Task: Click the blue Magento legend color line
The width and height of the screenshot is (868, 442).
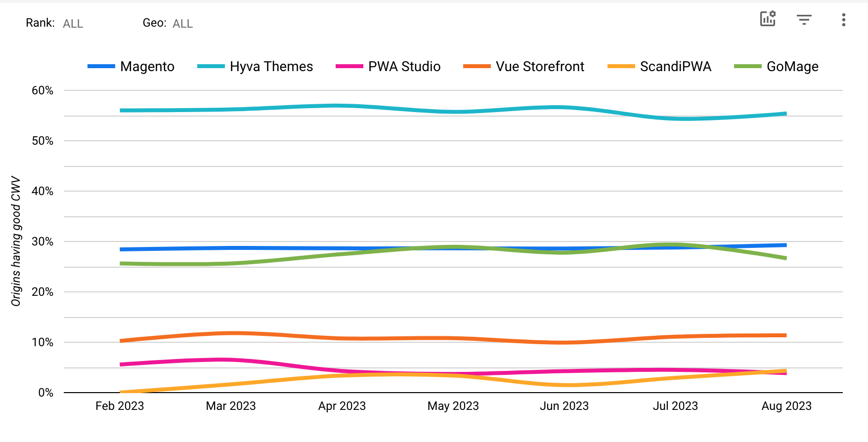Action: 101,66
